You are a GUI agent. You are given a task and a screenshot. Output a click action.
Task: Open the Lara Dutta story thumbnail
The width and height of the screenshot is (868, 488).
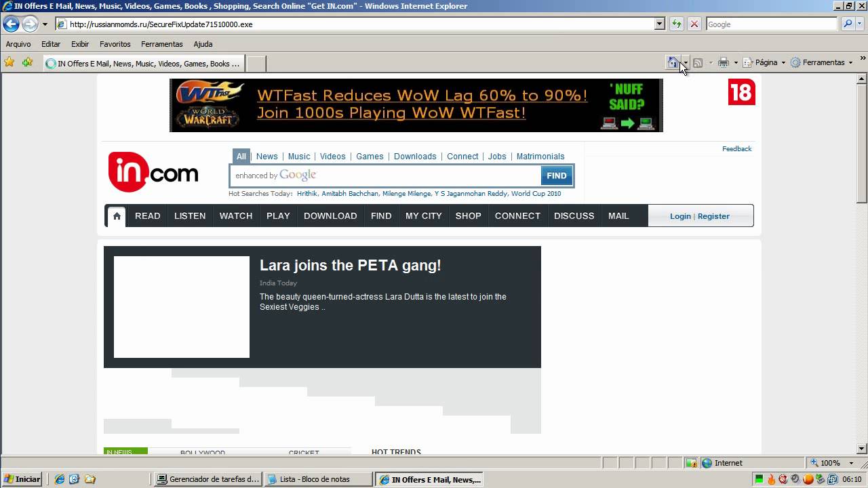(182, 307)
